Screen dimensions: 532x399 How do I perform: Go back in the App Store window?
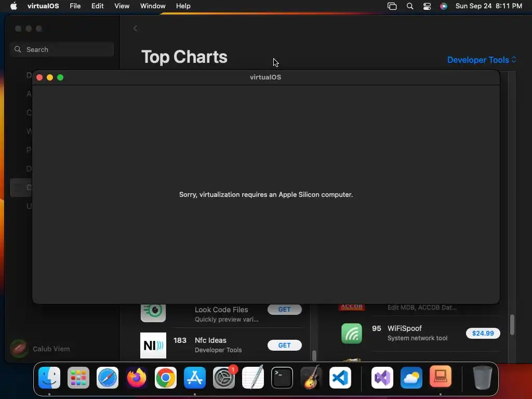136,29
